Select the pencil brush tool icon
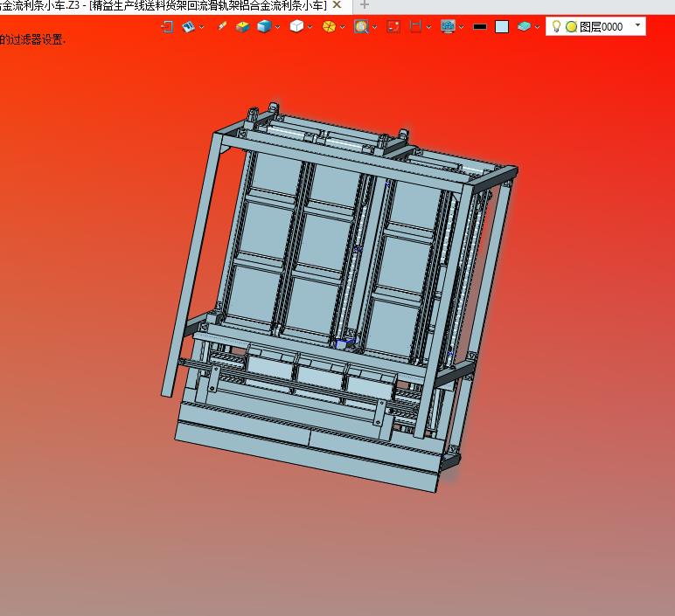Screen dimensions: 675x616 pyautogui.click(x=222, y=26)
